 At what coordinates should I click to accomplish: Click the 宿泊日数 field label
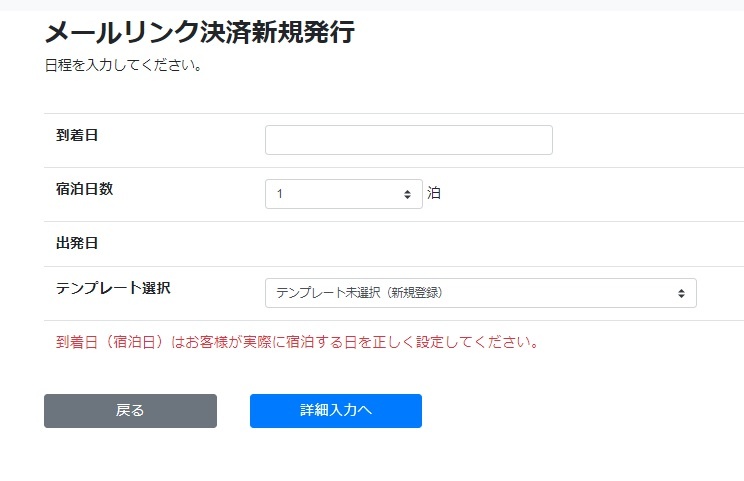click(84, 189)
